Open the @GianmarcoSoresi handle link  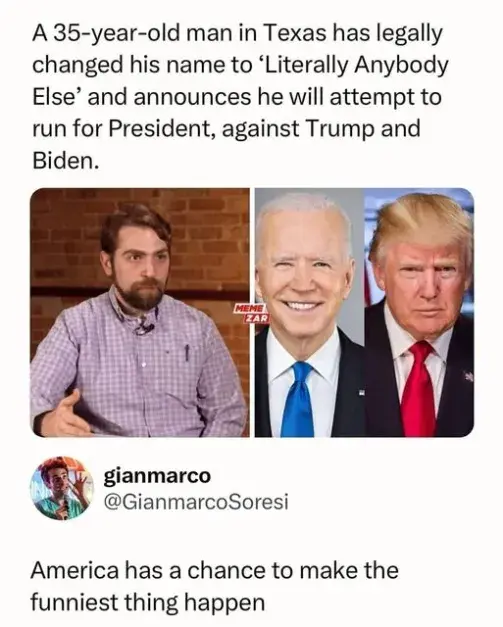pyautogui.click(x=196, y=502)
